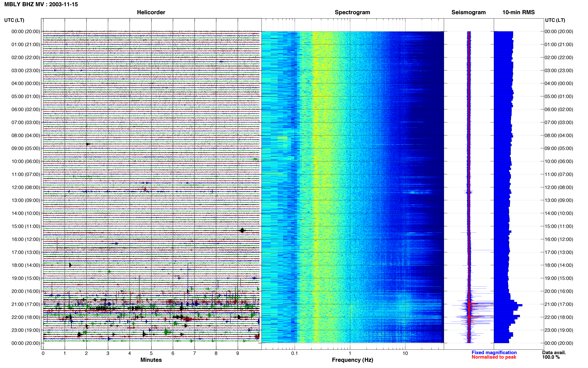Click the '7' tick on the Minutes axis
This screenshot has height=368, width=588.
(x=195, y=353)
